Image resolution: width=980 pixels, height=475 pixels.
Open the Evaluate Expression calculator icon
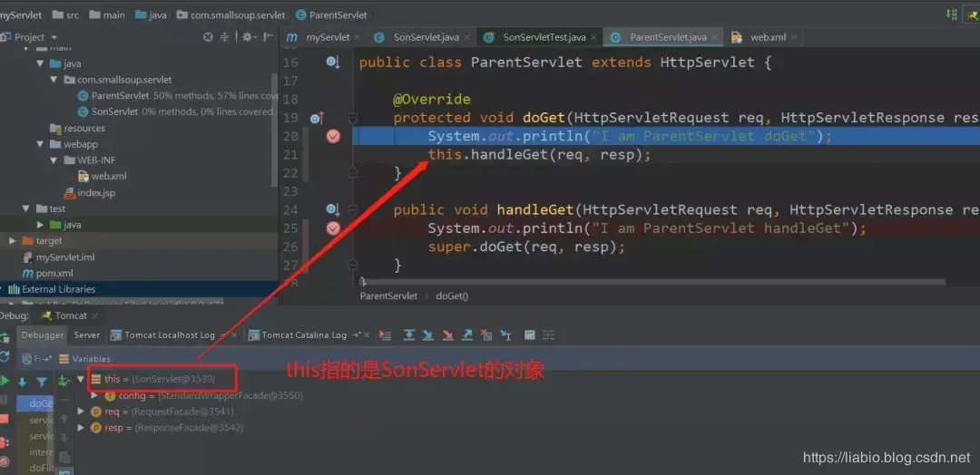[x=529, y=335]
